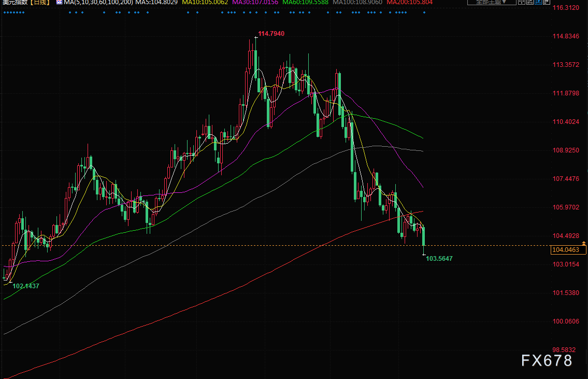588x379 pixels.
Task: Open the 全部主题 dropdown
Action: click(x=492, y=2)
